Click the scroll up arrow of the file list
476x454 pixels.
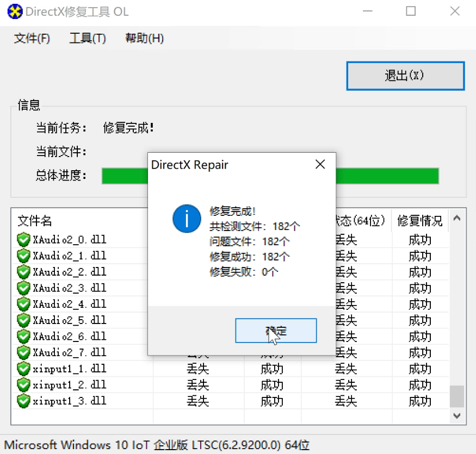(x=457, y=218)
